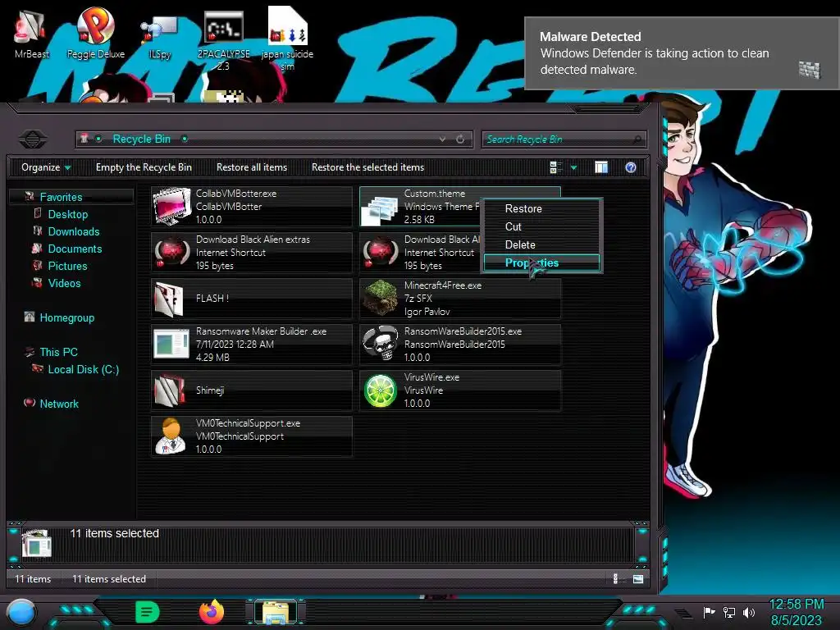The height and width of the screenshot is (630, 840).
Task: Open Downloads in the navigation pane
Action: coord(74,231)
